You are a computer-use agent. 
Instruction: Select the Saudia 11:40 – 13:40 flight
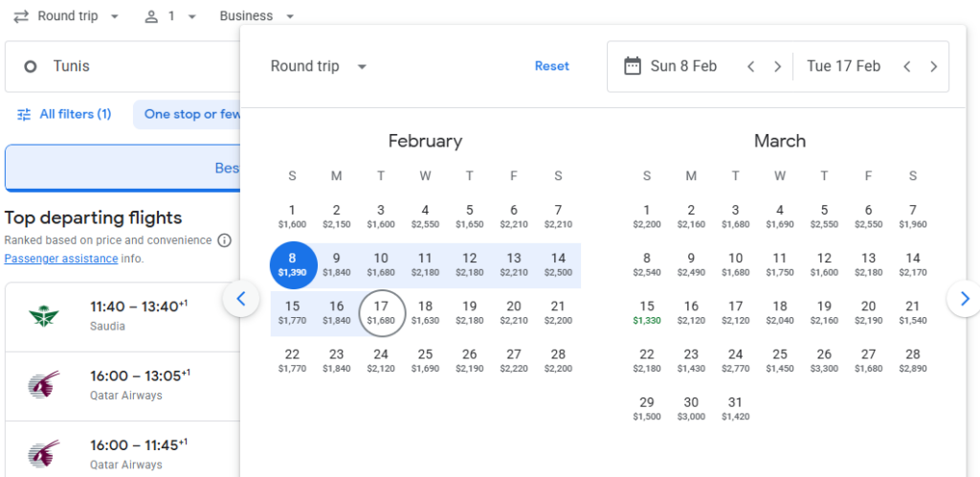pos(123,317)
